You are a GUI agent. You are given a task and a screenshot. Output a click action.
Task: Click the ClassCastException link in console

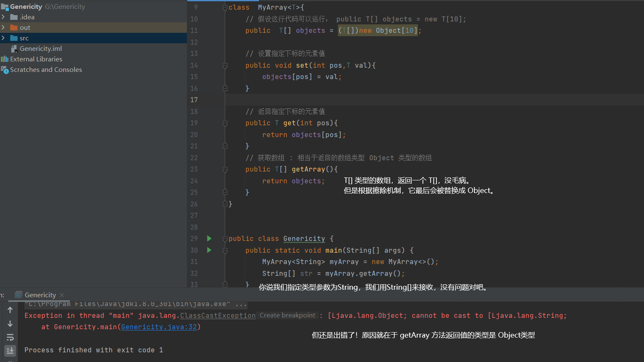point(218,315)
